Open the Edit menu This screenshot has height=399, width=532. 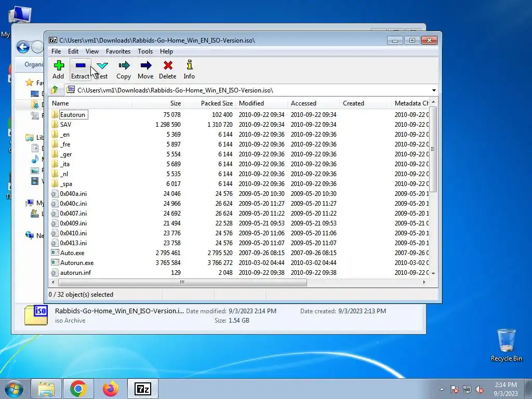pyautogui.click(x=73, y=51)
